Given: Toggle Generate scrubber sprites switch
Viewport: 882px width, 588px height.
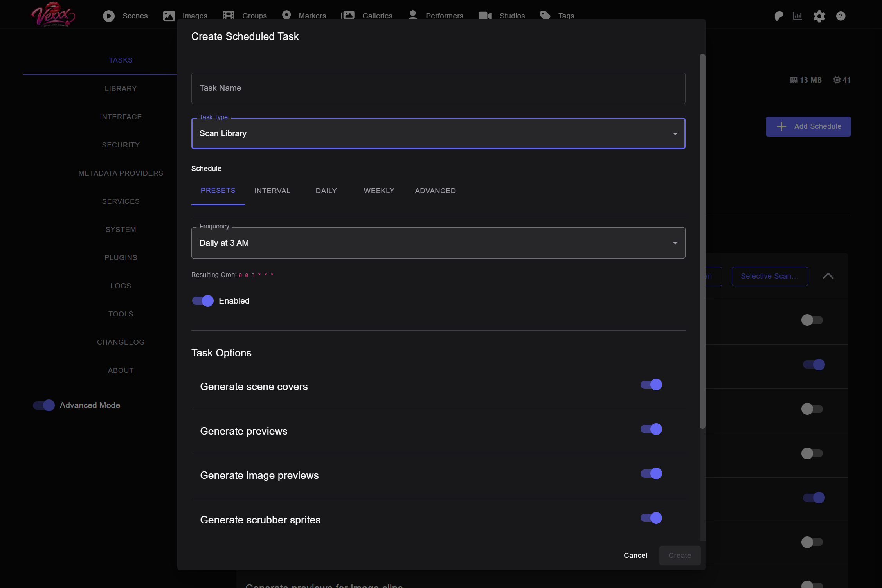Looking at the screenshot, I should (651, 518).
